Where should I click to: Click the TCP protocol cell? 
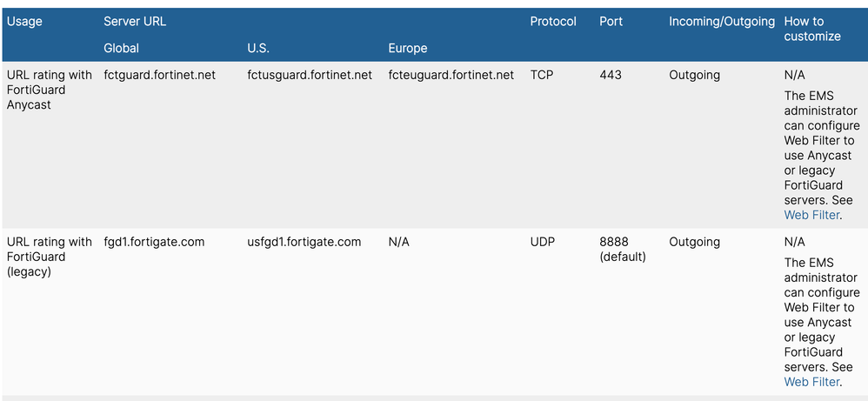click(542, 75)
